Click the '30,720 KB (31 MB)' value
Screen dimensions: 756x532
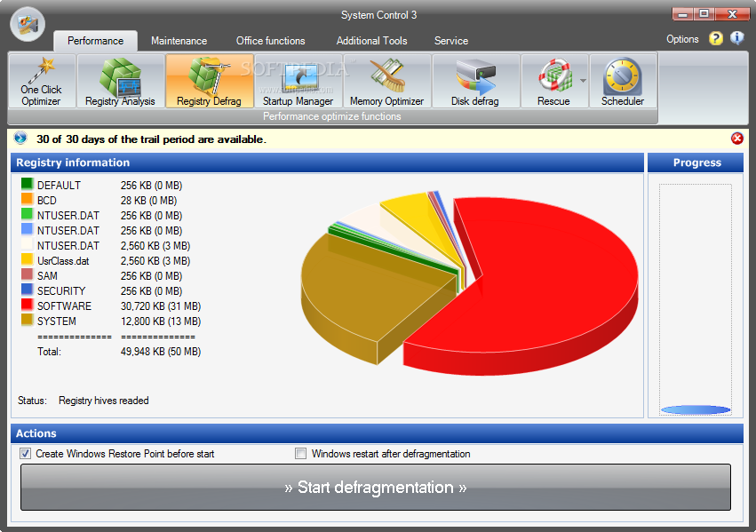(161, 306)
